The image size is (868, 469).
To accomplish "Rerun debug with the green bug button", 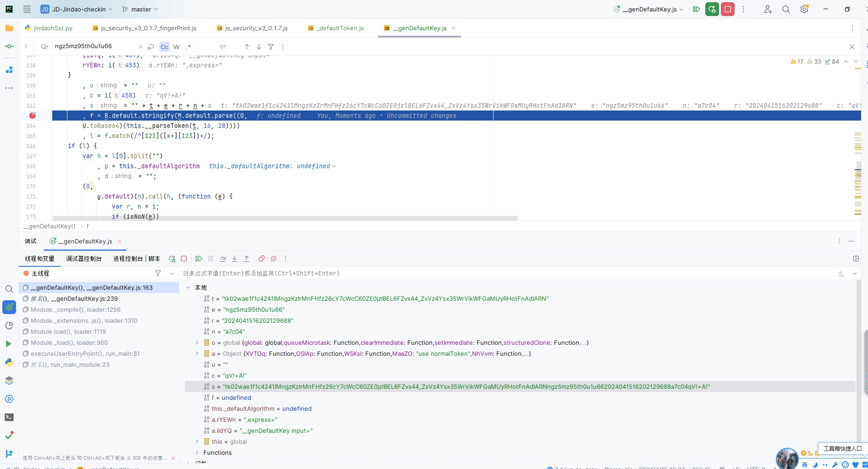I will click(x=712, y=9).
